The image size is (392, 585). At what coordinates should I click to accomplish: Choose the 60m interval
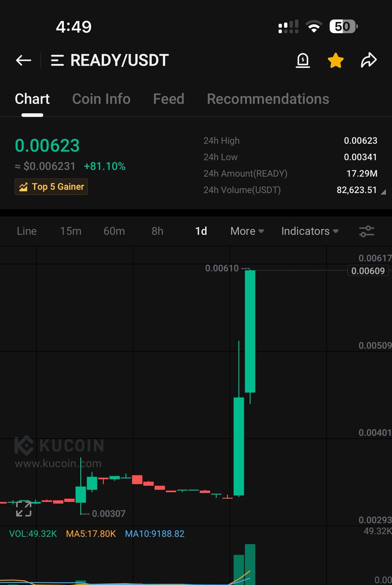114,231
